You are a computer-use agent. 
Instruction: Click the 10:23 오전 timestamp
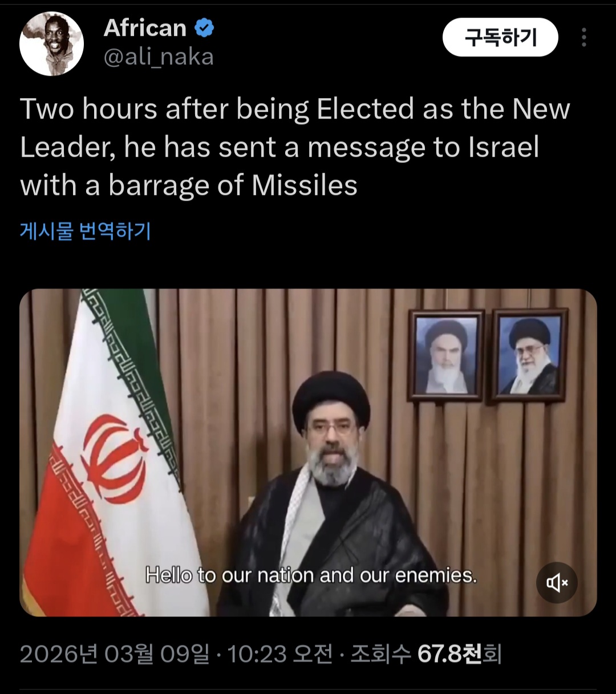tap(279, 654)
